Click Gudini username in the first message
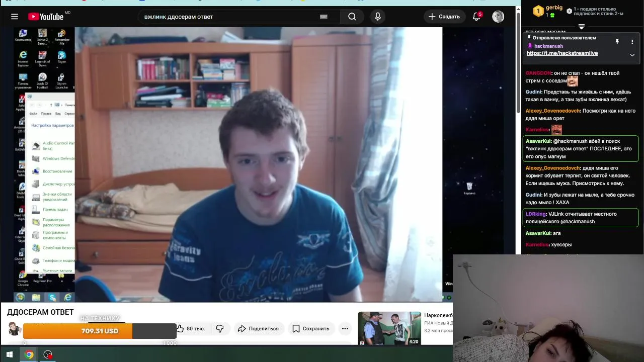 point(533,92)
